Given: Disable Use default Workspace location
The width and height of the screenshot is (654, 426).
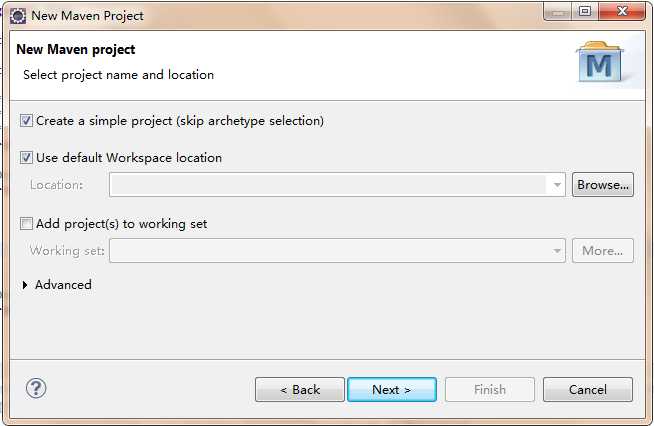Looking at the screenshot, I should [x=27, y=158].
